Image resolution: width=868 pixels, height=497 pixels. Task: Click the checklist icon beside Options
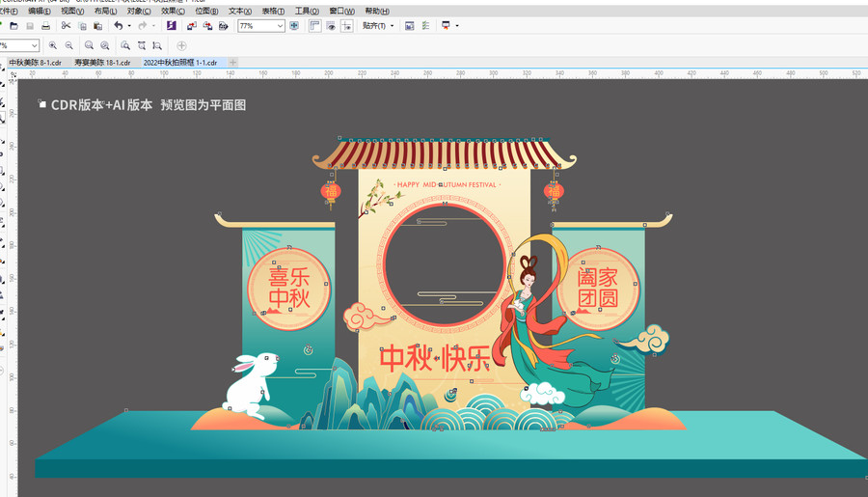pos(425,25)
